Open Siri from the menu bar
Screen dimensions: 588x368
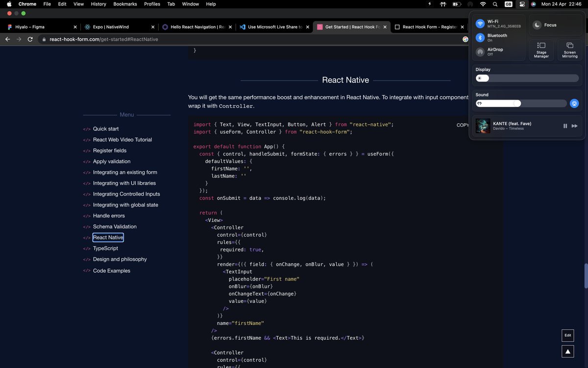pos(533,4)
